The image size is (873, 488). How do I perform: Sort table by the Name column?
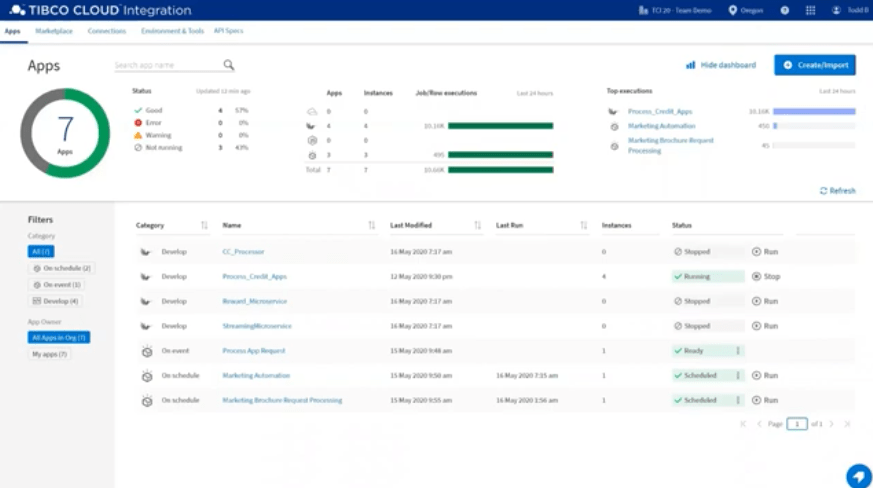(x=371, y=225)
